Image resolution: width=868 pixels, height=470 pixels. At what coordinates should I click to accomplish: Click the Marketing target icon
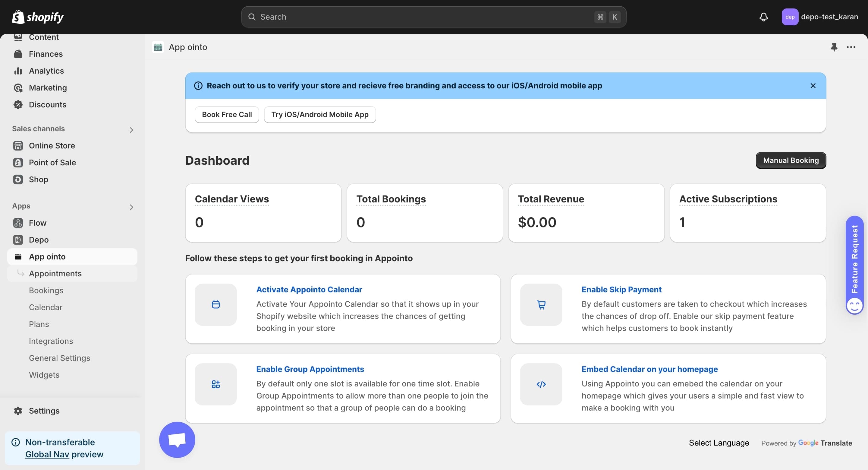pyautogui.click(x=18, y=88)
